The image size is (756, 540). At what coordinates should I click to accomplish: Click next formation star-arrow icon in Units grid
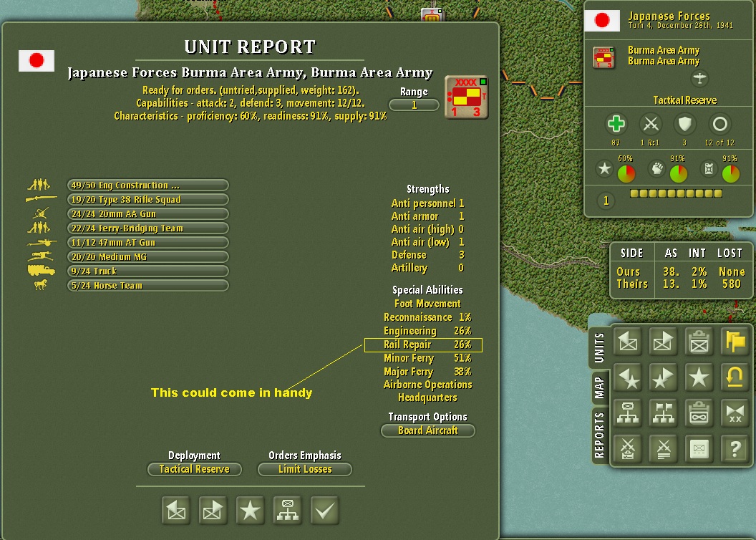pos(664,377)
